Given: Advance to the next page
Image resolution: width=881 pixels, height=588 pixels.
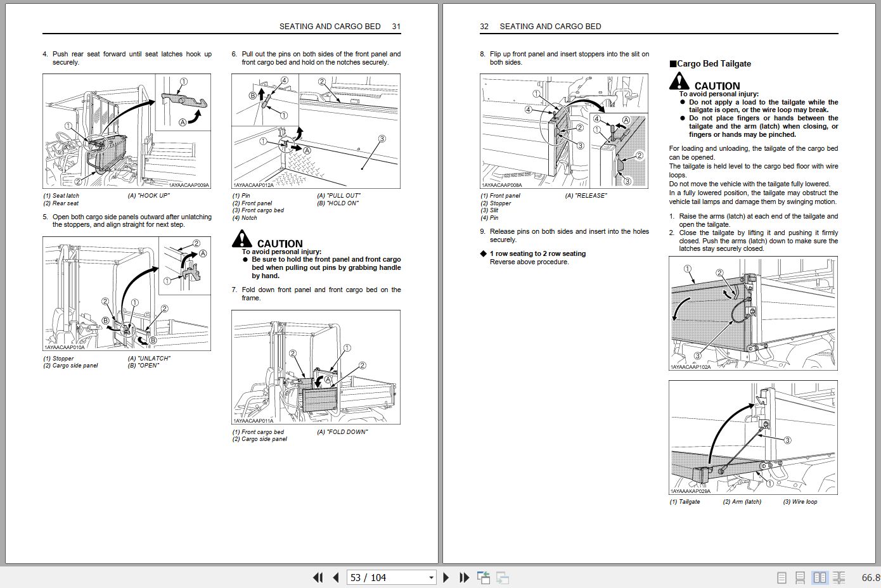Looking at the screenshot, I should 446,578.
